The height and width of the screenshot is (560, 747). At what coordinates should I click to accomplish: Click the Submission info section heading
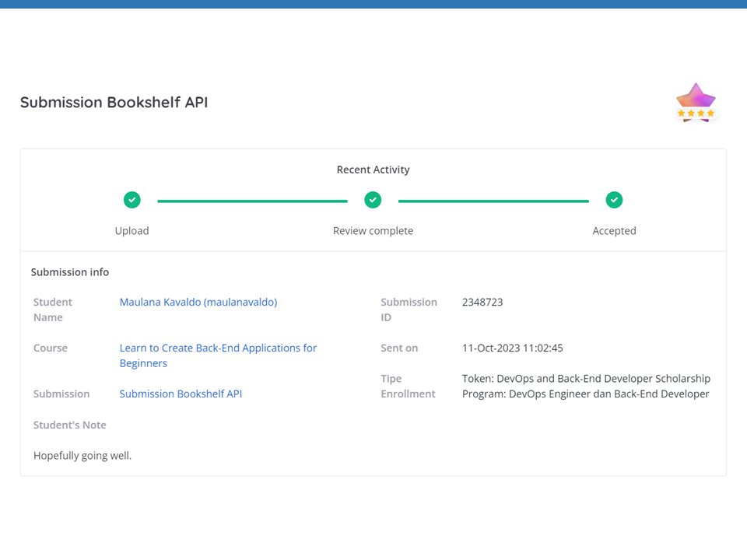[70, 272]
